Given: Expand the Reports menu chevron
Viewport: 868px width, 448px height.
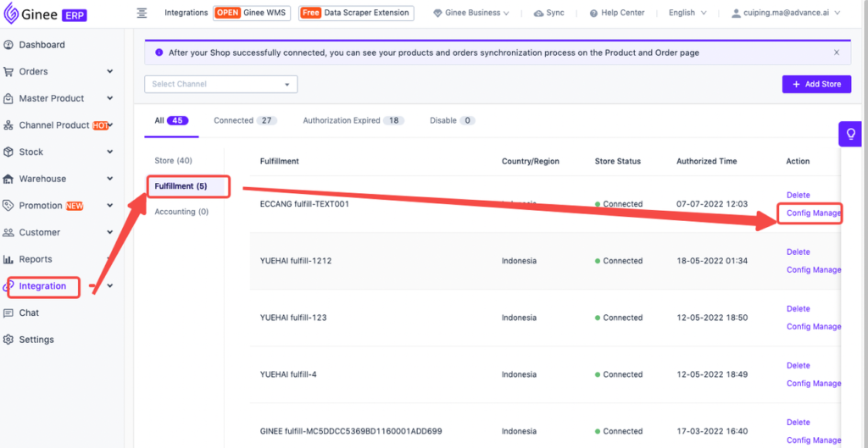Looking at the screenshot, I should (110, 259).
